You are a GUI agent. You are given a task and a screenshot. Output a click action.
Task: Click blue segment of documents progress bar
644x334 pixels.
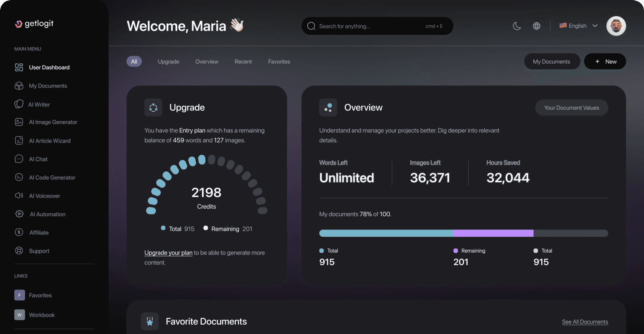(x=386, y=233)
